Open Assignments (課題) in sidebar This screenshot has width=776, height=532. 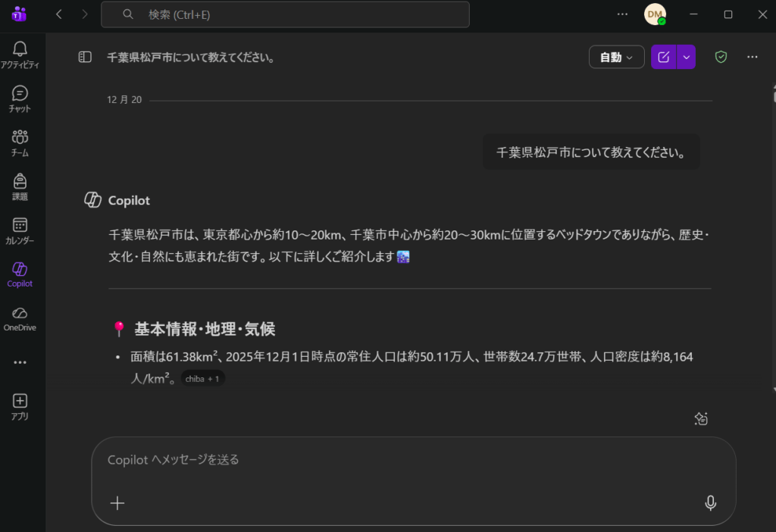(x=20, y=186)
